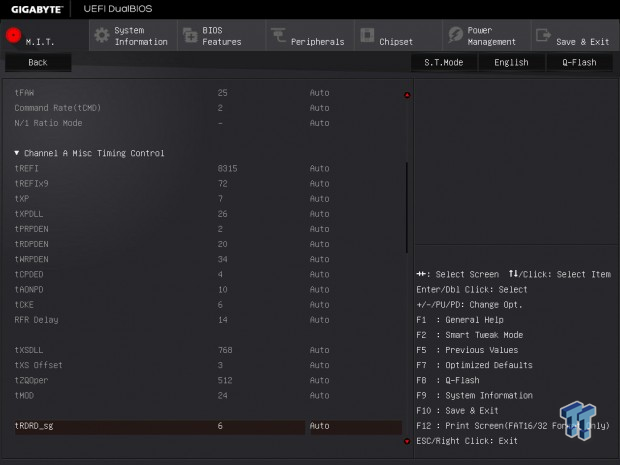Open tXSDLL Auto setting
Screen dimensions: 620x465
coord(319,350)
